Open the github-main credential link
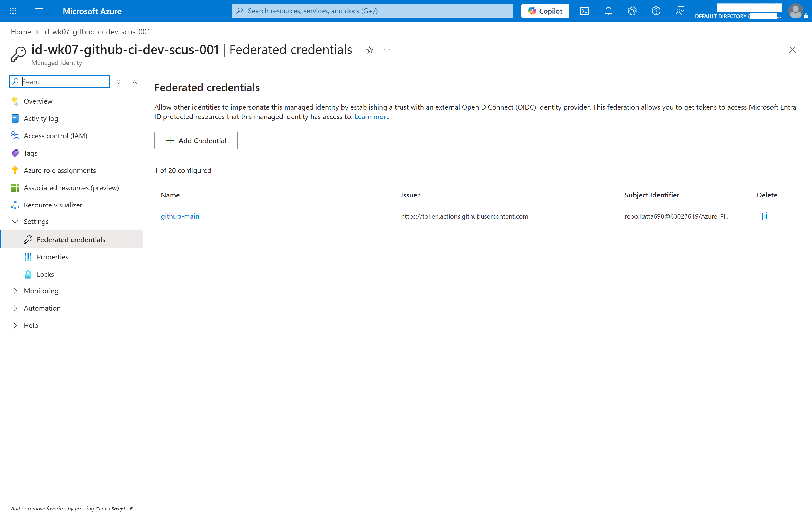The image size is (812, 514). click(x=180, y=216)
